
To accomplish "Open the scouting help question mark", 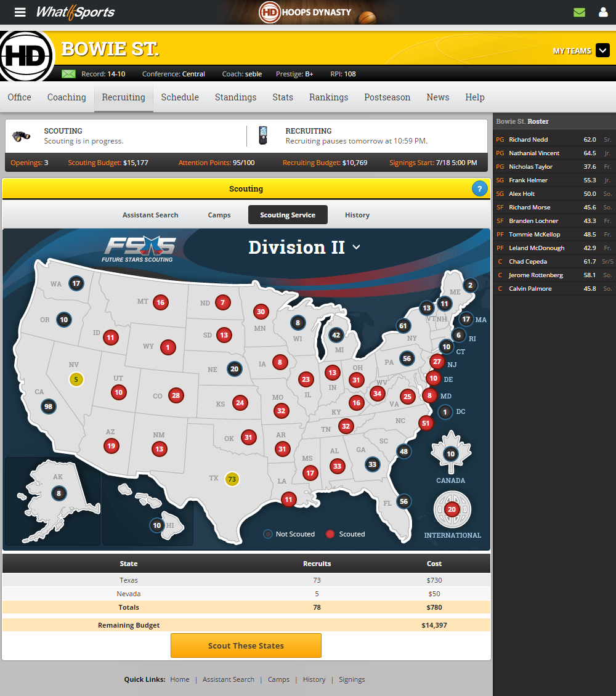I will pos(479,189).
